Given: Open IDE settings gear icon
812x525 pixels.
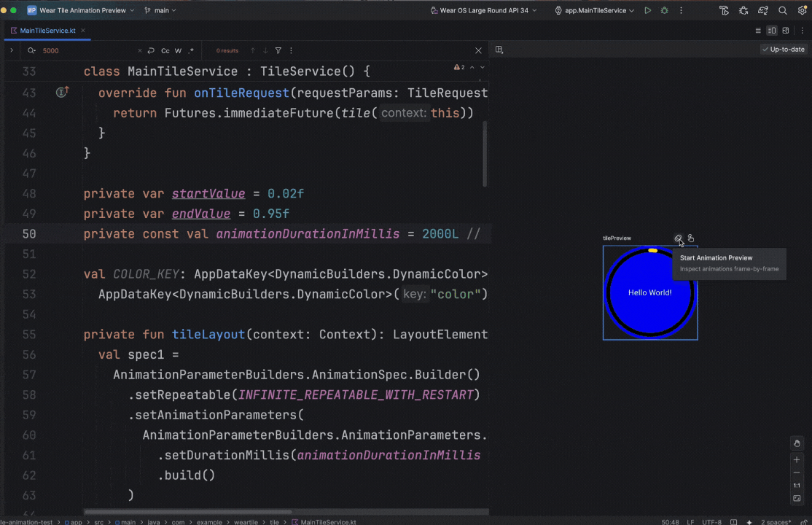Looking at the screenshot, I should tap(803, 10).
